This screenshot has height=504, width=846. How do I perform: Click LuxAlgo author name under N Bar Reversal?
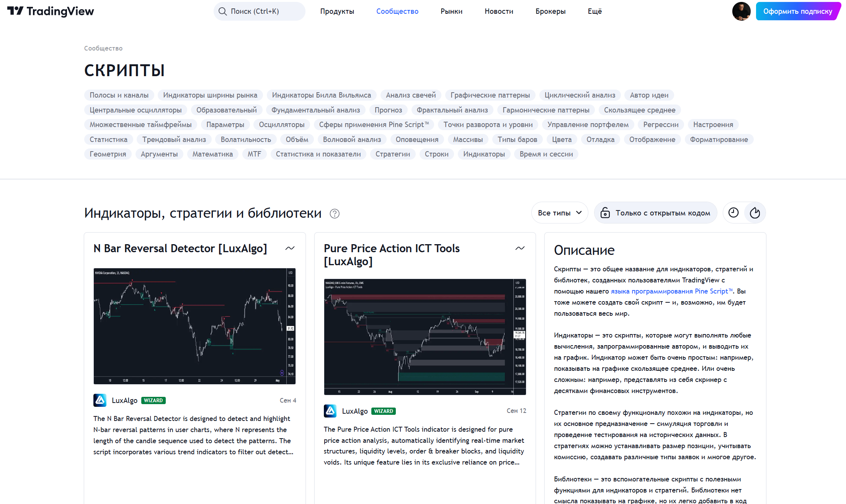point(124,400)
